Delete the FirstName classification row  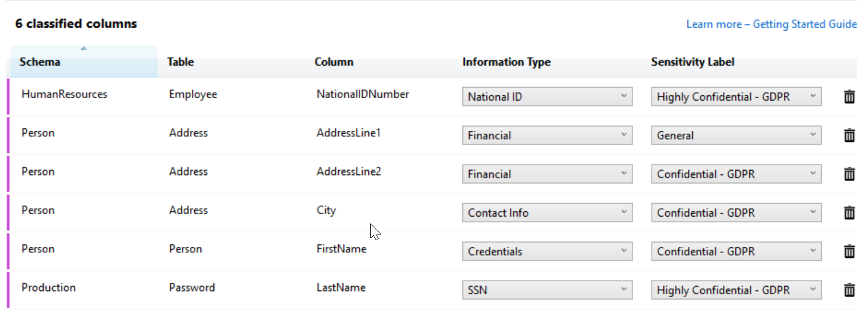pos(849,251)
